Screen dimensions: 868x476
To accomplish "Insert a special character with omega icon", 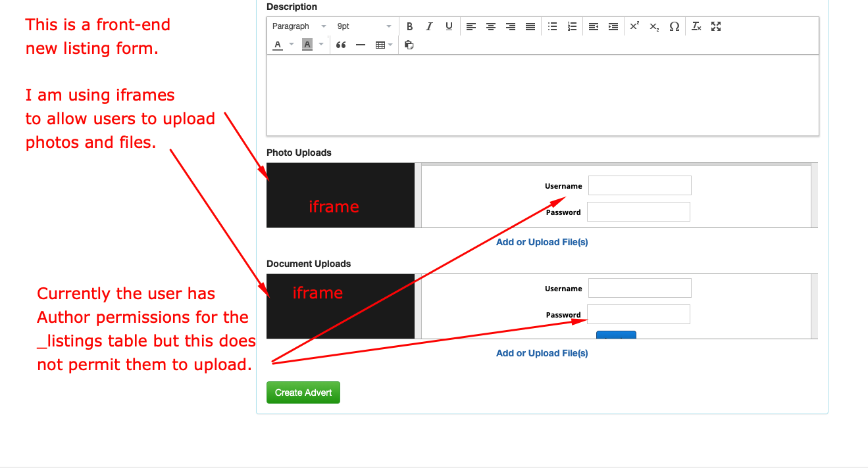I will (674, 26).
